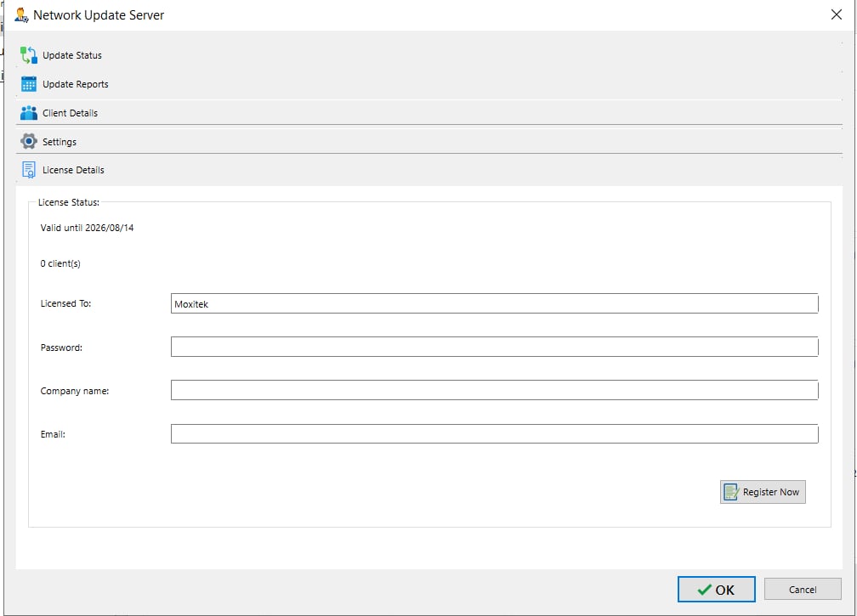Click the Register Now document icon

(730, 492)
